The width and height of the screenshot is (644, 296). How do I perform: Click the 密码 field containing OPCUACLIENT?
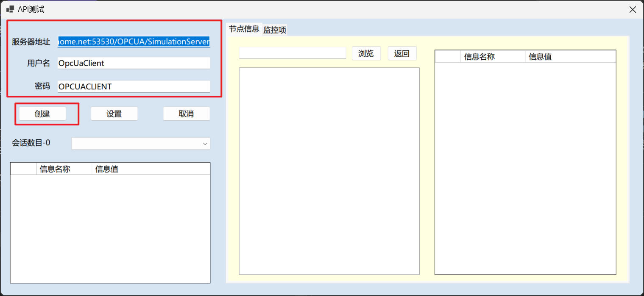coord(134,86)
